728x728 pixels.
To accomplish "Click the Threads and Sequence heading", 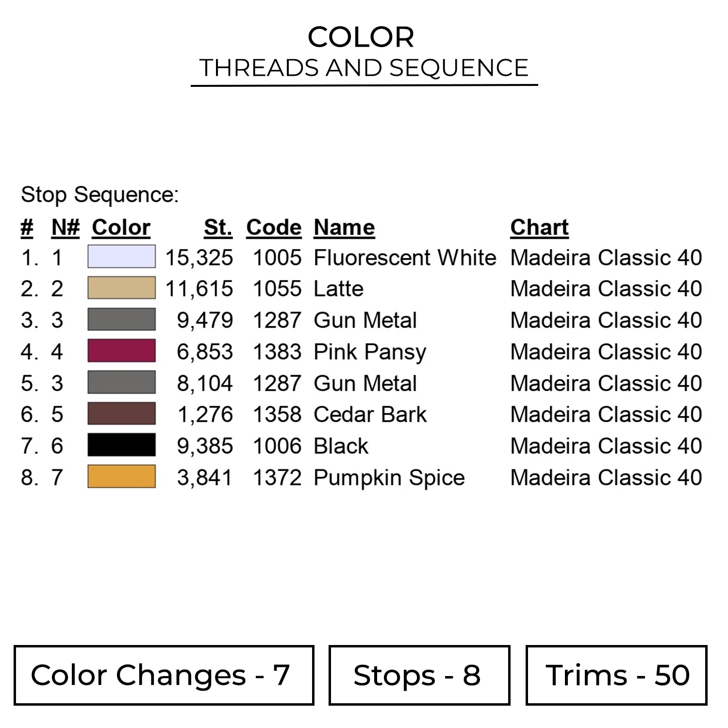I will pyautogui.click(x=364, y=68).
